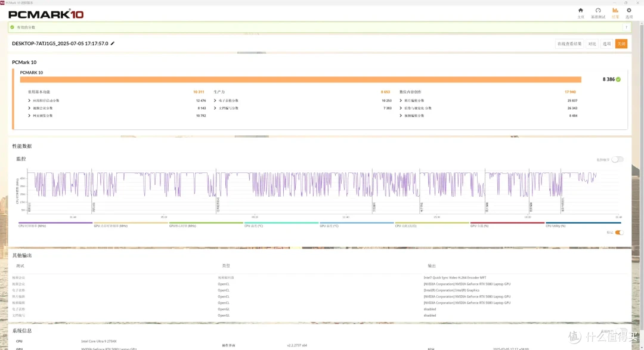The image size is (644, 350).
Task: Open the Benchmarks (基准测试) speedometer tab
Action: pyautogui.click(x=598, y=13)
